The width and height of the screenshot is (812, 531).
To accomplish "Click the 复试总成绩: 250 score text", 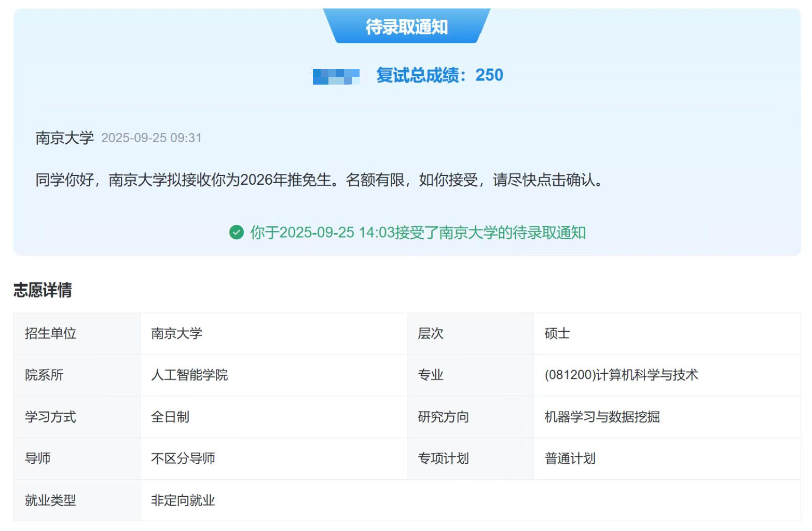I will pos(439,75).
